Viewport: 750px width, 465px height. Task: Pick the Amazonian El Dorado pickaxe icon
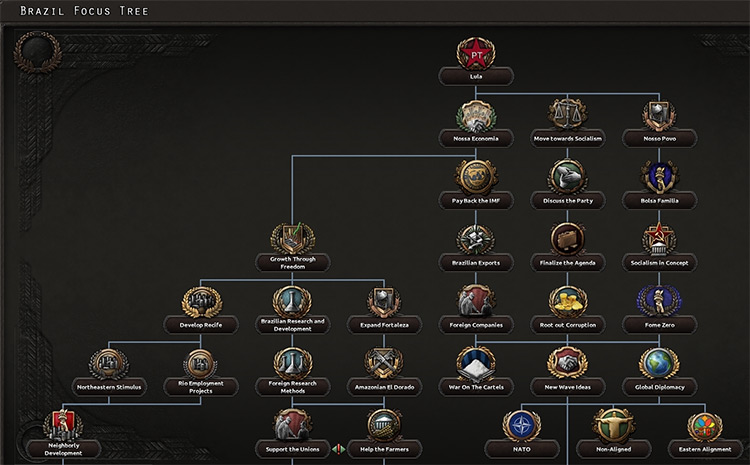click(384, 364)
